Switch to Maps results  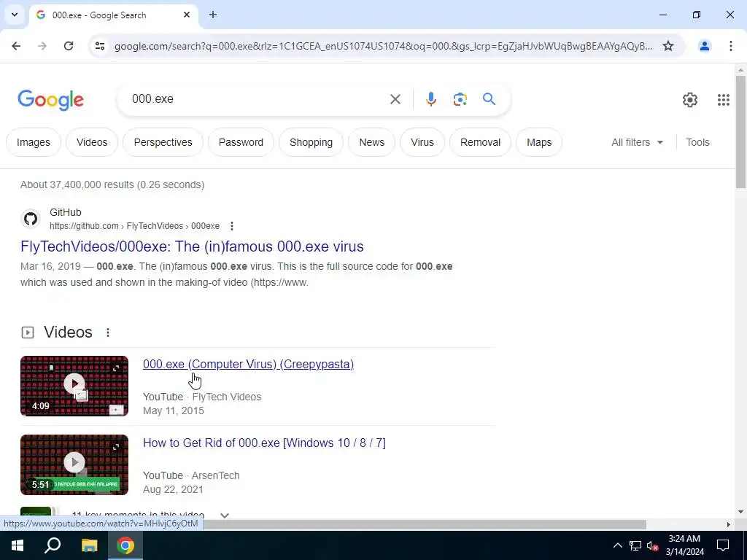(x=539, y=142)
